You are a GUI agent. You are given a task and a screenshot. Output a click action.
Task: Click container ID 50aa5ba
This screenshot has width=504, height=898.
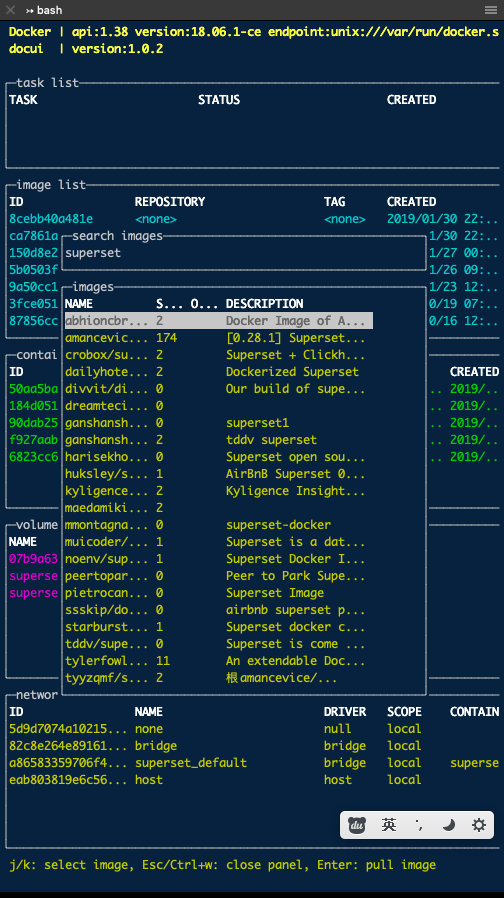pos(34,389)
